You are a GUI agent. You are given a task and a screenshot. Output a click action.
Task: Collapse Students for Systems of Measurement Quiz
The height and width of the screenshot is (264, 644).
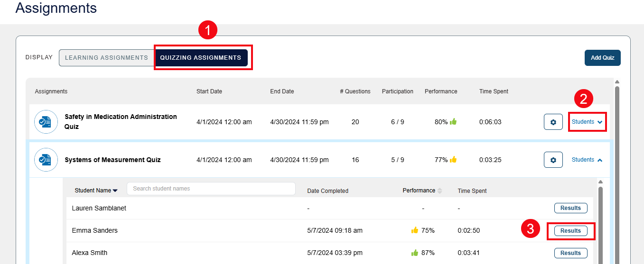[588, 160]
